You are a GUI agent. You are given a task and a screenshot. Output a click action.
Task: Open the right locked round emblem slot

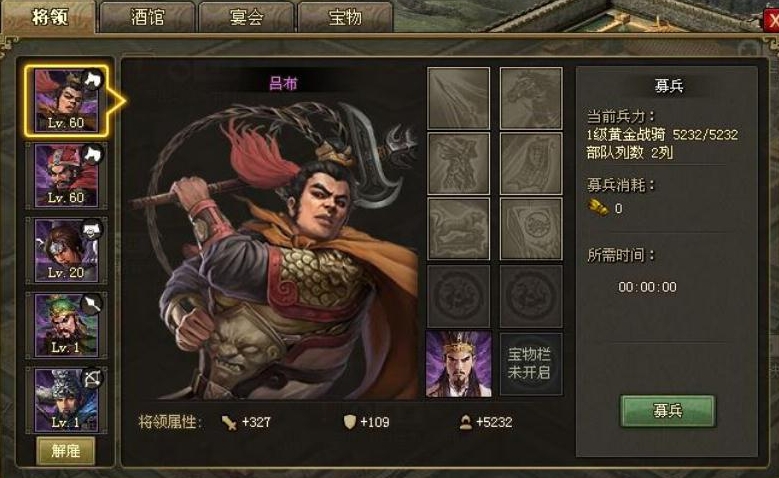click(531, 296)
